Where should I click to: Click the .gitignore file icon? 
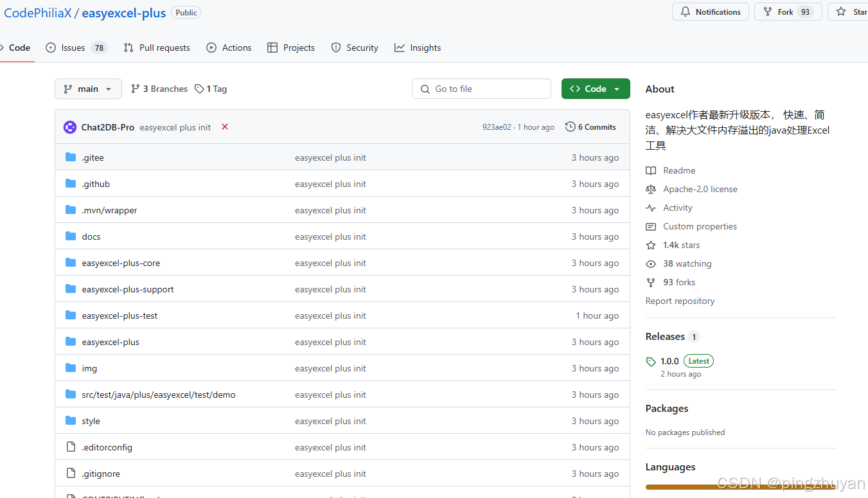(71, 474)
